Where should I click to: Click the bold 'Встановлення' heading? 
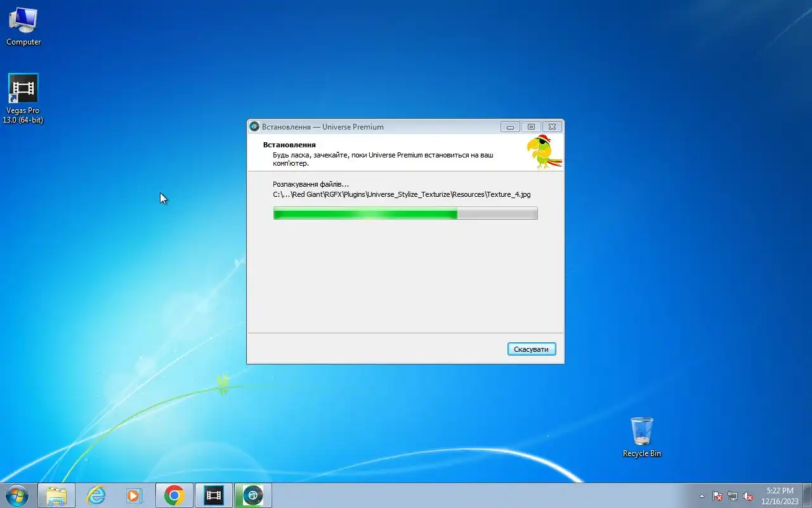pyautogui.click(x=289, y=145)
